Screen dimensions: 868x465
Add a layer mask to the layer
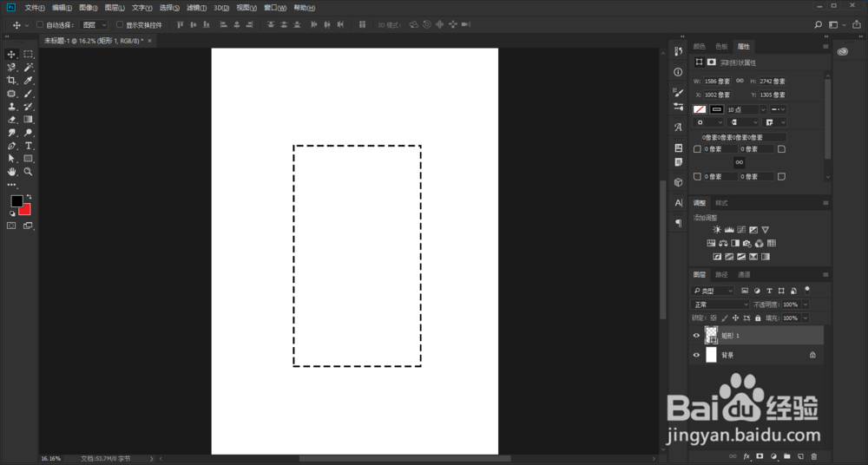[x=759, y=456]
